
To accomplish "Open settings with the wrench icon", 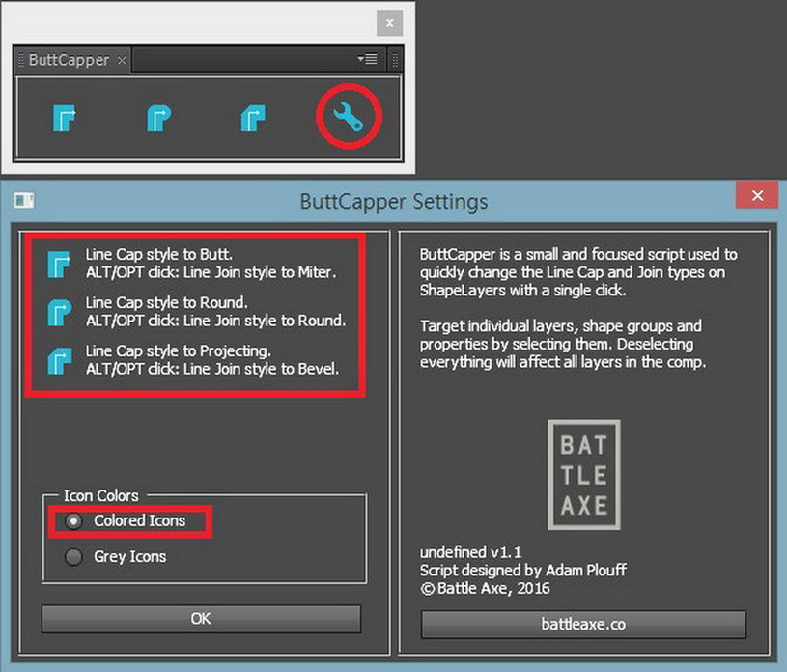I will 349,117.
